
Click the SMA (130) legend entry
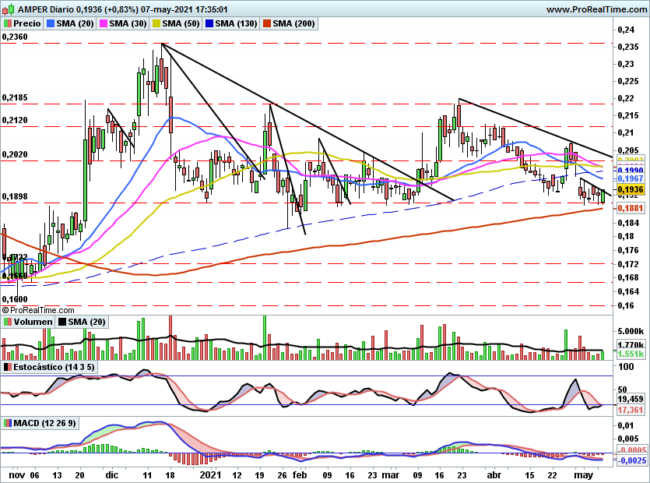tap(236, 23)
